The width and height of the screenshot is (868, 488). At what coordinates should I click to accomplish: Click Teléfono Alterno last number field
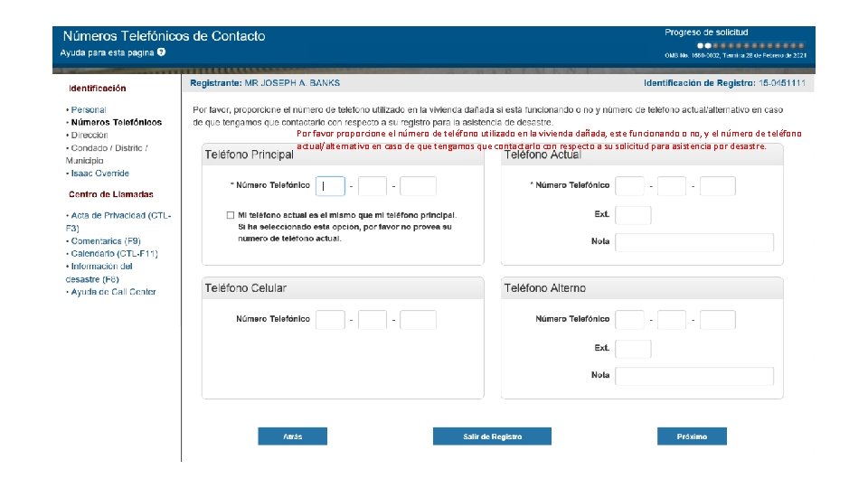pos(717,320)
